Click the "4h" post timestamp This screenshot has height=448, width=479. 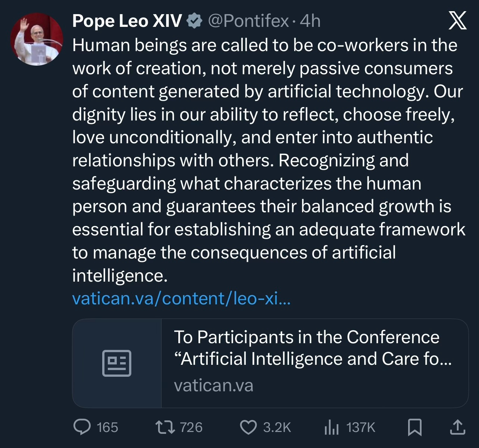(x=310, y=21)
